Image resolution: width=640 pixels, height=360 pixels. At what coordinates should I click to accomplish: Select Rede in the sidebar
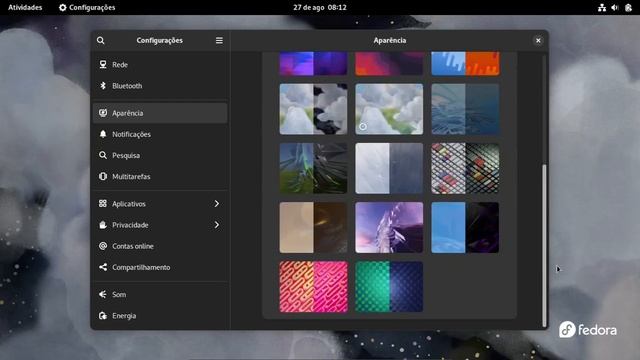click(160, 64)
